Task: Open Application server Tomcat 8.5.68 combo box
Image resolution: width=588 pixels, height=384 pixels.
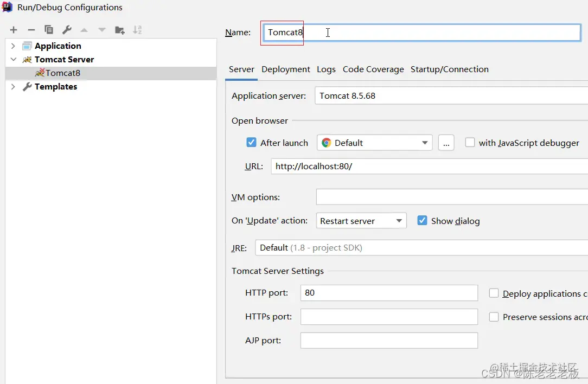Action: 451,95
